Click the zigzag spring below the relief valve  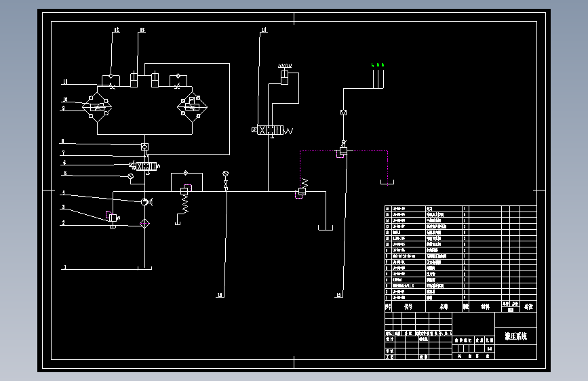(x=185, y=205)
